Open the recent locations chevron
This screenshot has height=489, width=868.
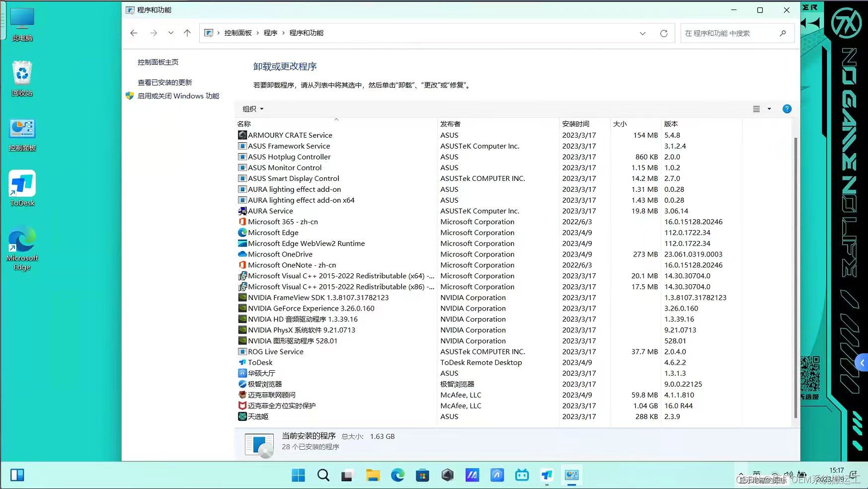coord(171,33)
